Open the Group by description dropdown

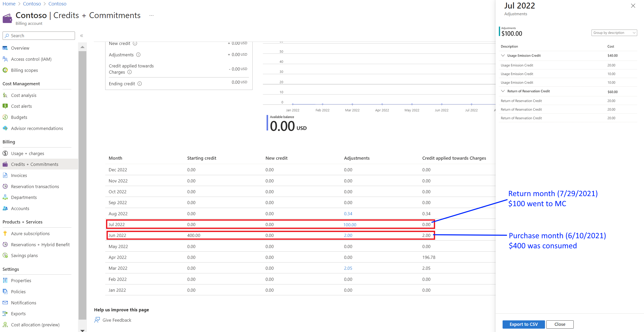tap(614, 33)
